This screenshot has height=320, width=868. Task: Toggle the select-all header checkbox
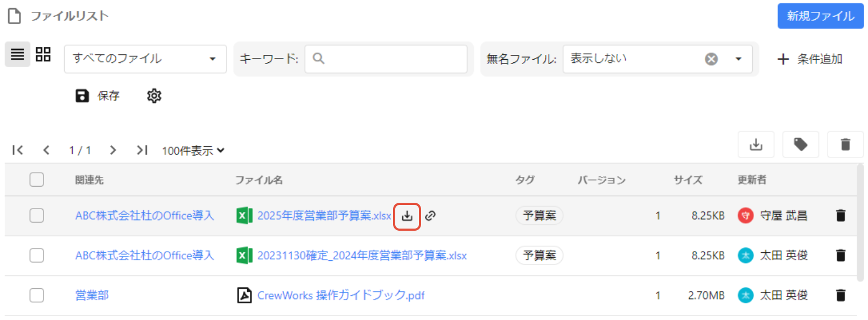[37, 180]
